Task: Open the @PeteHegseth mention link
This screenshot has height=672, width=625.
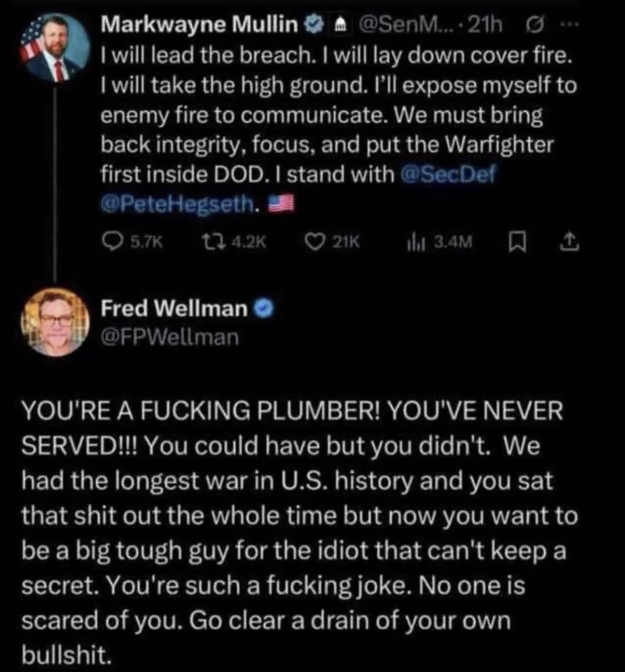Action: [x=177, y=205]
